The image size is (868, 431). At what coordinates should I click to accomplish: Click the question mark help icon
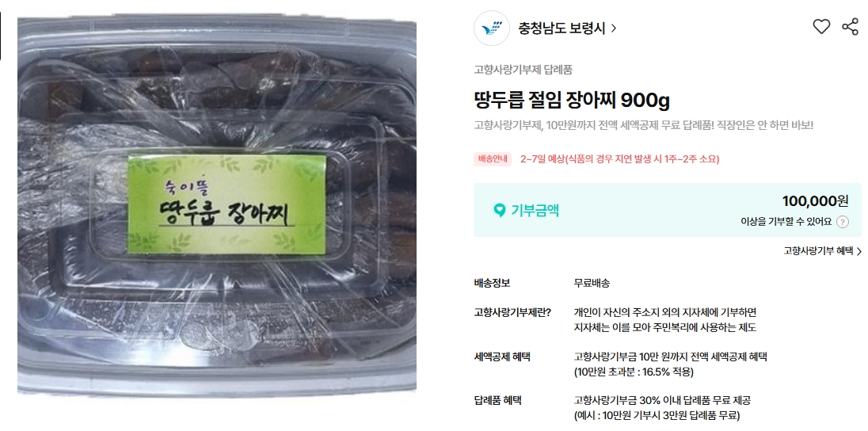pos(842,222)
